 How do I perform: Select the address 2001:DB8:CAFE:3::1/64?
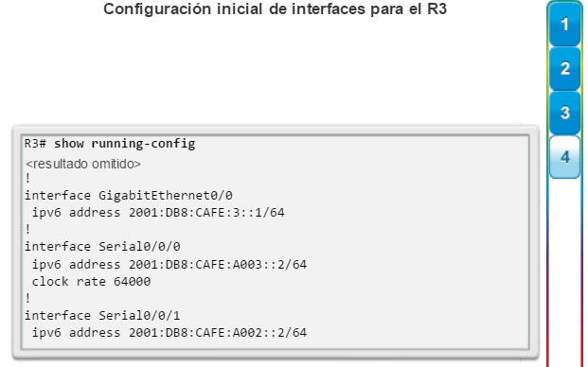[206, 212]
